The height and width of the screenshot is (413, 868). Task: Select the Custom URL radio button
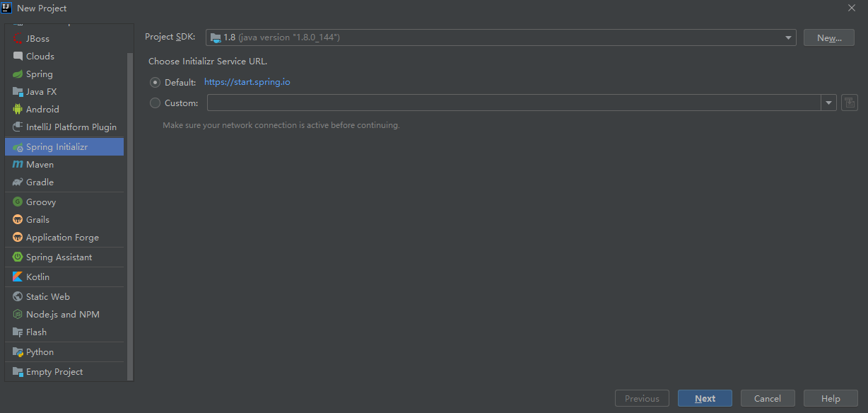pos(155,103)
